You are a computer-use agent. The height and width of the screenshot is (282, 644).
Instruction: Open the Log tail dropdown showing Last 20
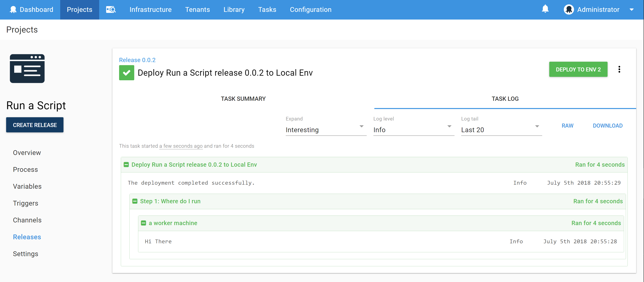tap(501, 130)
